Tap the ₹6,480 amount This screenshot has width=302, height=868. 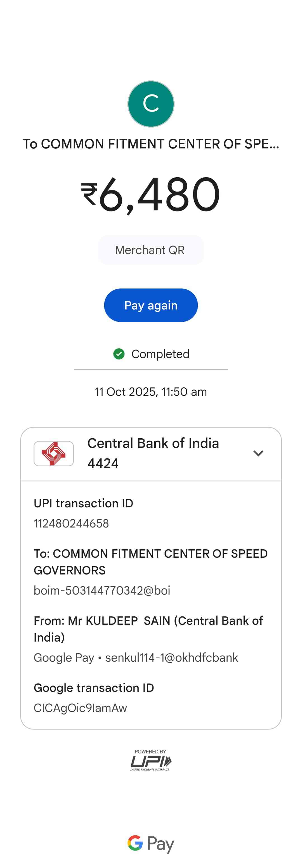pyautogui.click(x=151, y=195)
